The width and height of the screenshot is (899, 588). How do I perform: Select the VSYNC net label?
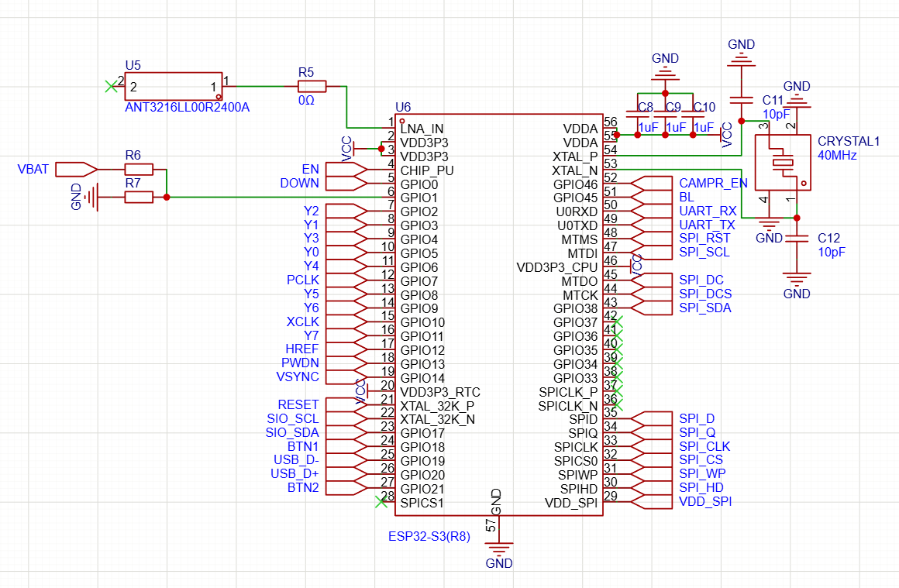click(298, 377)
